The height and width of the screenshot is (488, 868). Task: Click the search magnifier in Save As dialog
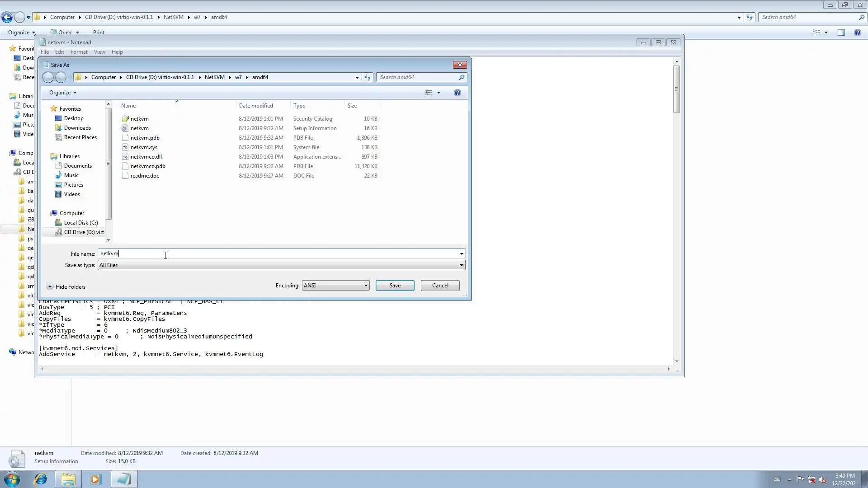click(x=462, y=77)
